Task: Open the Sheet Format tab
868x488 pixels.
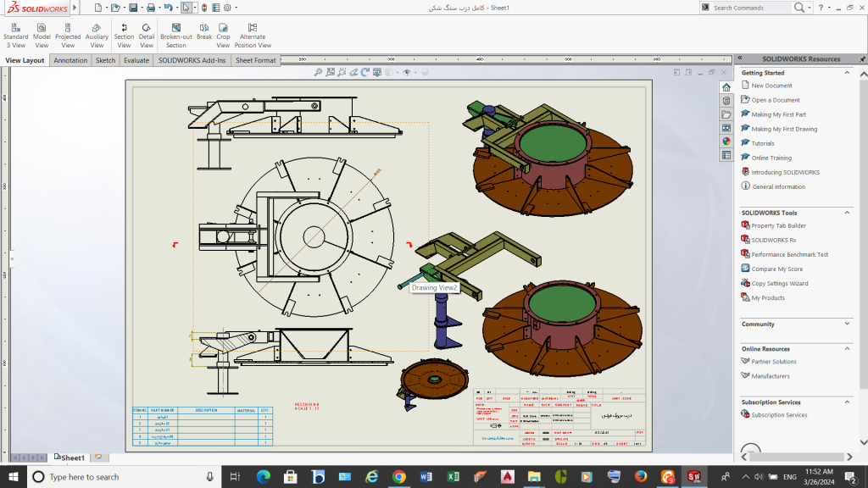Action: click(255, 61)
